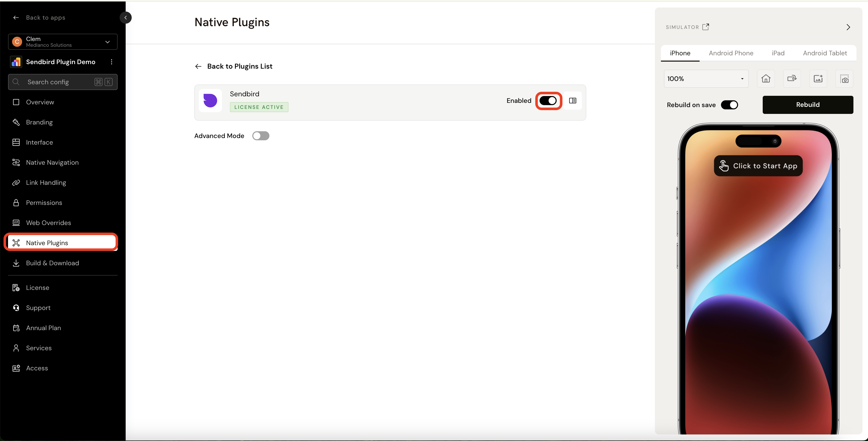This screenshot has width=868, height=441.
Task: Open simulator in external window icon
Action: [706, 27]
